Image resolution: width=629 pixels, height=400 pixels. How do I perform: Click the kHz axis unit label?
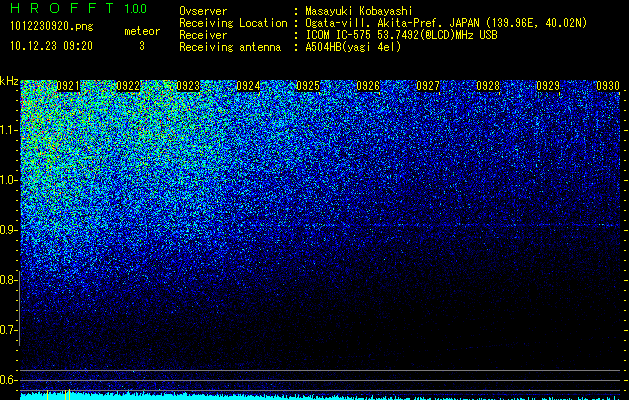click(9, 81)
